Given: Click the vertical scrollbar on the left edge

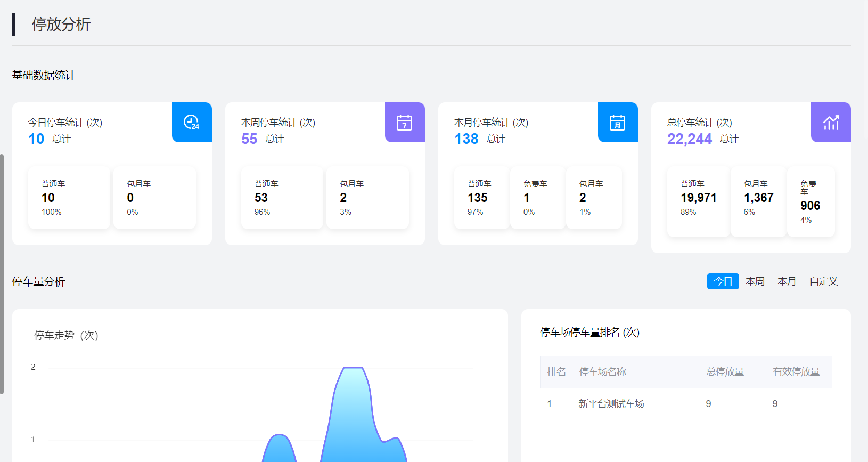Looking at the screenshot, I should pos(2,274).
